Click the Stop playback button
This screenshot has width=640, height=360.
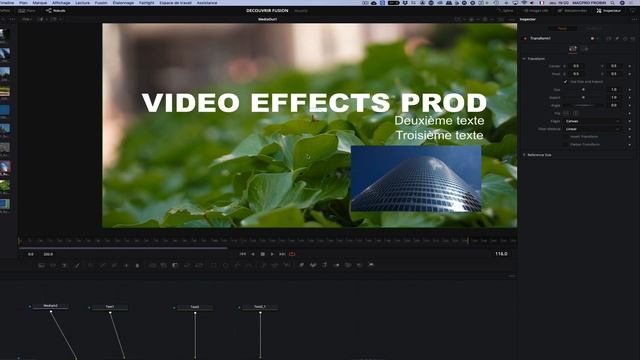click(x=262, y=254)
